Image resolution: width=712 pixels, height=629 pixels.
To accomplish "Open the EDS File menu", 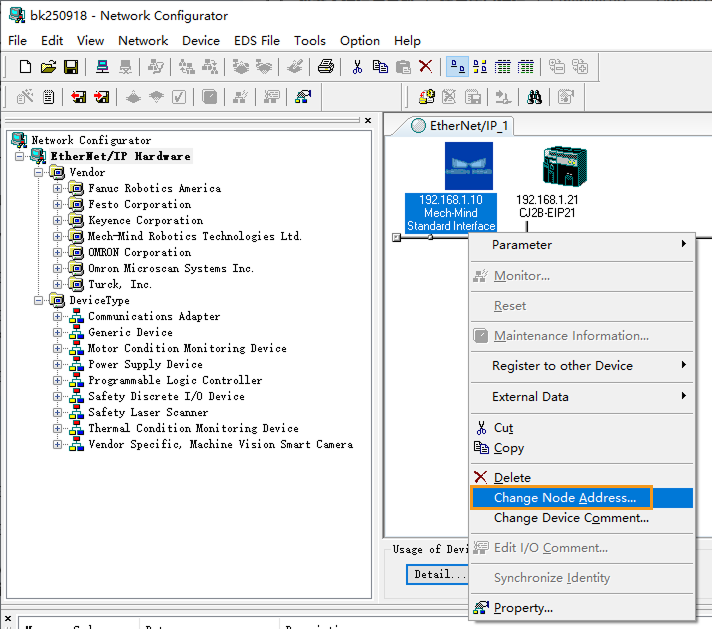I will (257, 40).
